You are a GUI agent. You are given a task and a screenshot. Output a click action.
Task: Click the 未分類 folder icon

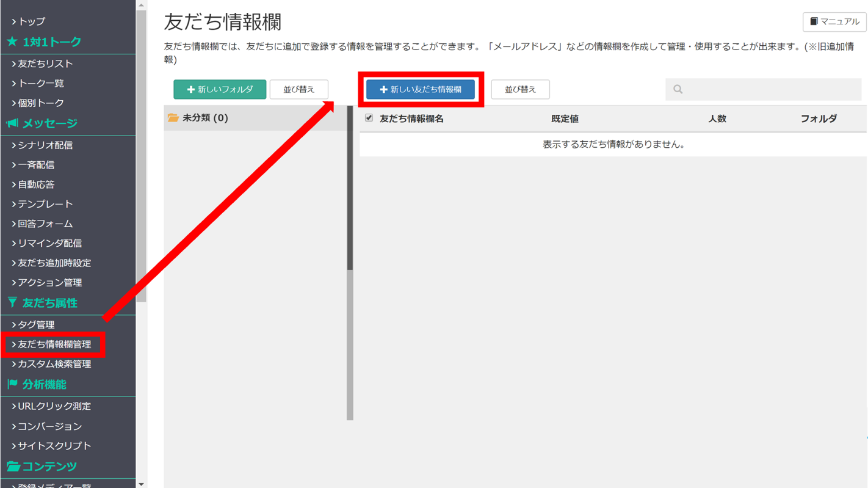(173, 118)
